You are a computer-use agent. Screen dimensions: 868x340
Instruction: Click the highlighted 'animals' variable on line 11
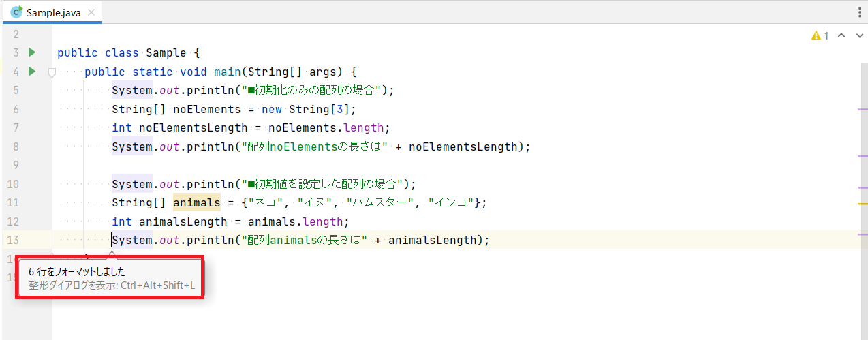(x=197, y=202)
